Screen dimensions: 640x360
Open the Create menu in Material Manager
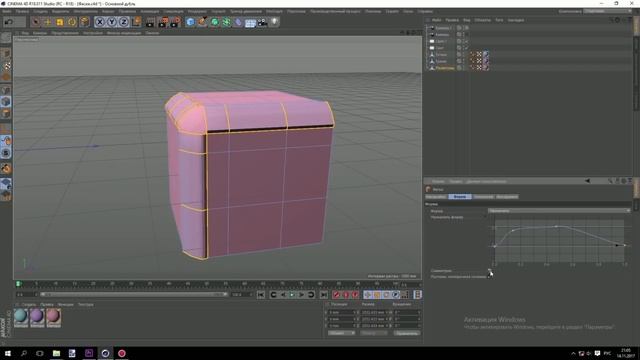pos(29,304)
